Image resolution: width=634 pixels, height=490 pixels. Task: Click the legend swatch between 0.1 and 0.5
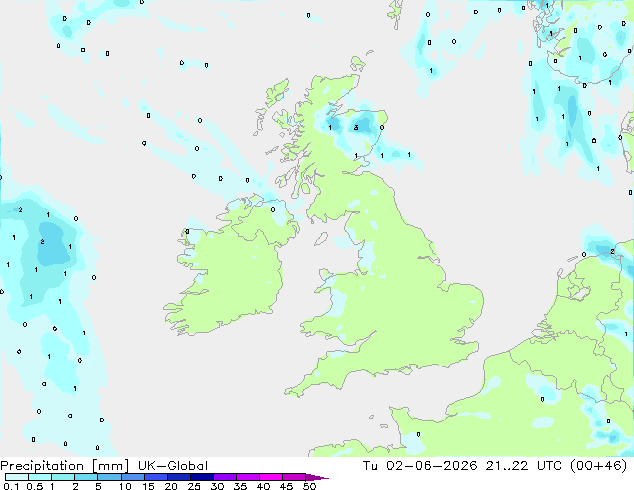tap(17, 477)
